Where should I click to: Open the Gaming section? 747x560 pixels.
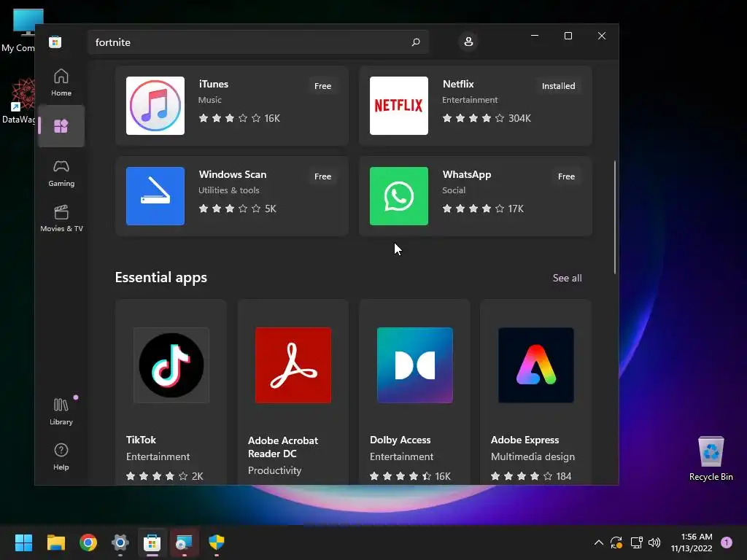[x=61, y=174]
